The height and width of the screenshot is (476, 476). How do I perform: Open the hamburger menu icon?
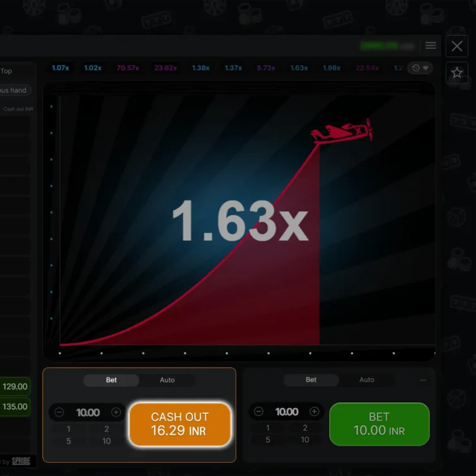point(431,46)
